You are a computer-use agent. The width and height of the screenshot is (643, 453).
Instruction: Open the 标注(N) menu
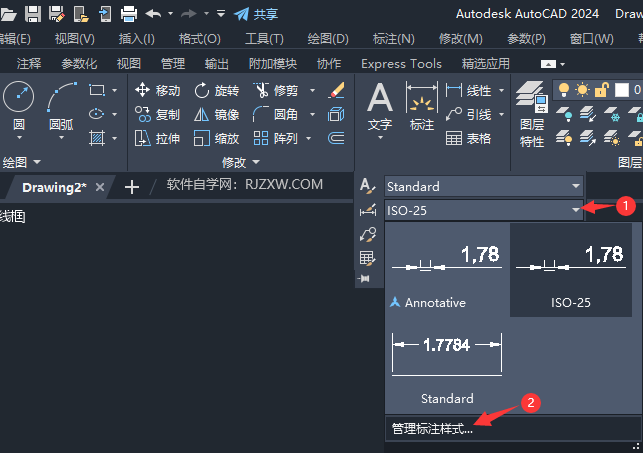(394, 39)
